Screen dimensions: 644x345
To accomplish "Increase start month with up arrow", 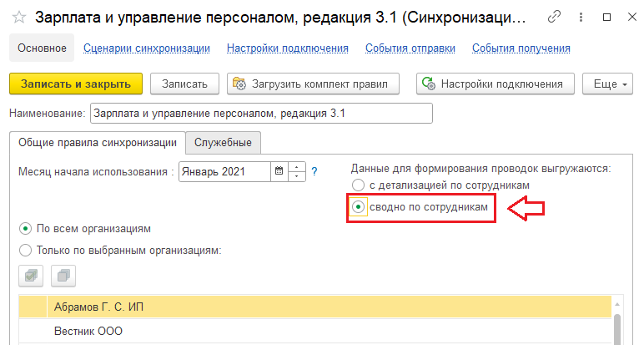I will click(x=297, y=166).
